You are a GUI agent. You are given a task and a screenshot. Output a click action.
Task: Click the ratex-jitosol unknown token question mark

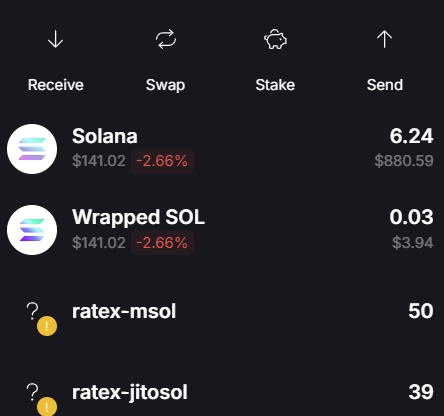click(x=32, y=392)
